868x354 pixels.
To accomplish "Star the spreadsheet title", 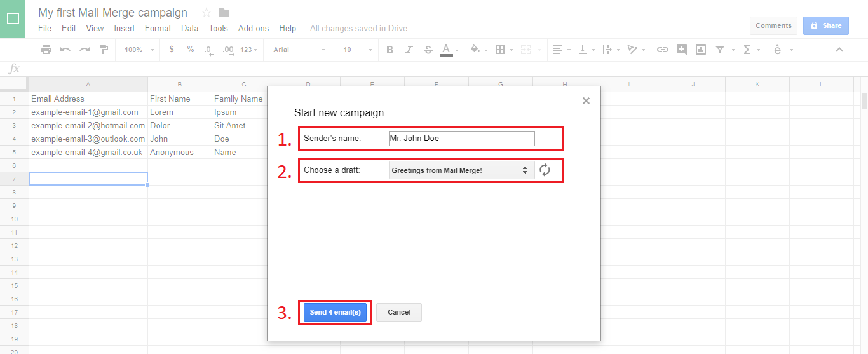I will 206,13.
